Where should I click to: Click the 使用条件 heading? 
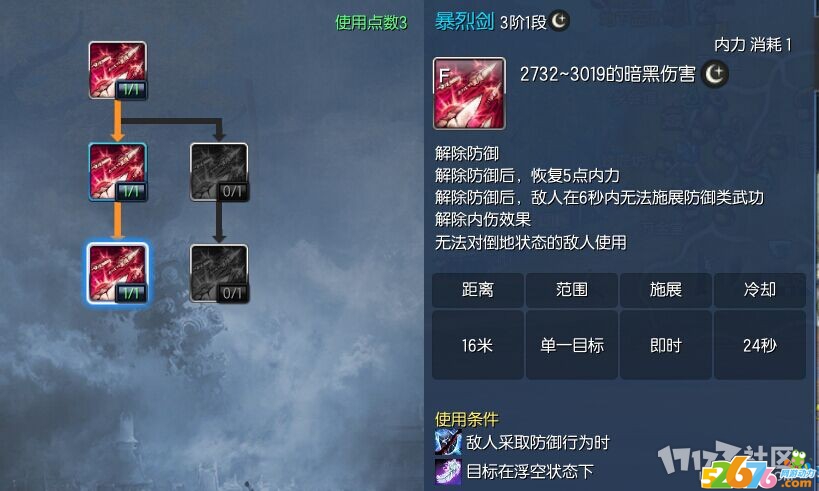pos(467,419)
